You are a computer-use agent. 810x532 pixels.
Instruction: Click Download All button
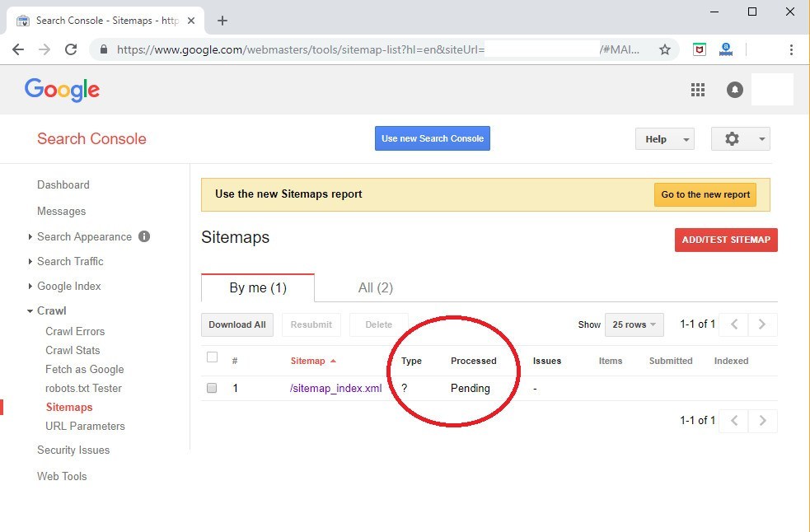click(237, 324)
